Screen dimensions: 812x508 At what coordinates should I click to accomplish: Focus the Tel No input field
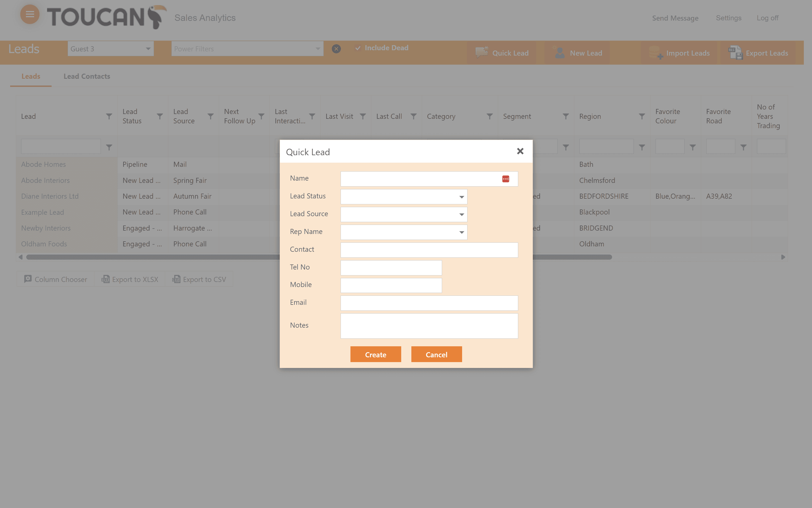pos(391,268)
